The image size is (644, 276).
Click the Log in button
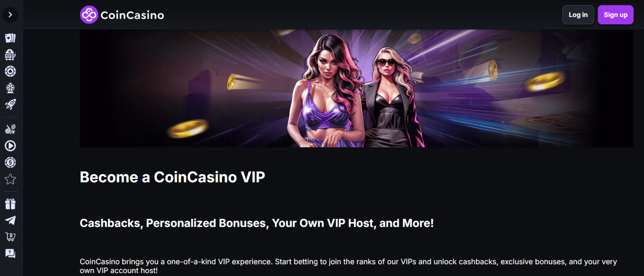(578, 15)
